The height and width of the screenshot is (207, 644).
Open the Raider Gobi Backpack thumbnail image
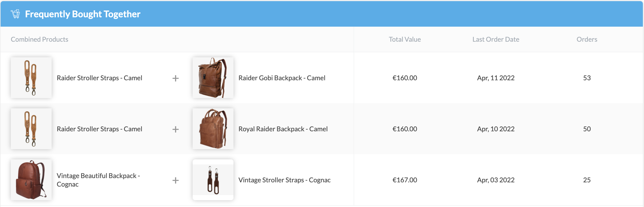pos(213,78)
